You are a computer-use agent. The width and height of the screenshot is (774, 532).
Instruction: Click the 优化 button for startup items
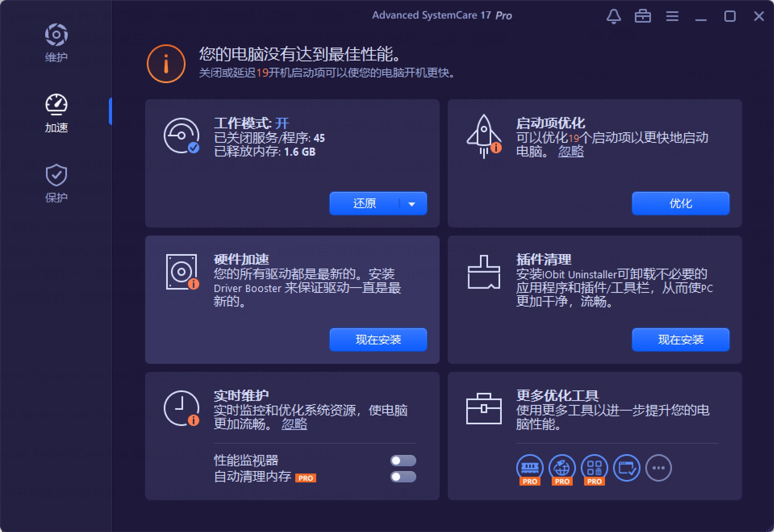(680, 204)
